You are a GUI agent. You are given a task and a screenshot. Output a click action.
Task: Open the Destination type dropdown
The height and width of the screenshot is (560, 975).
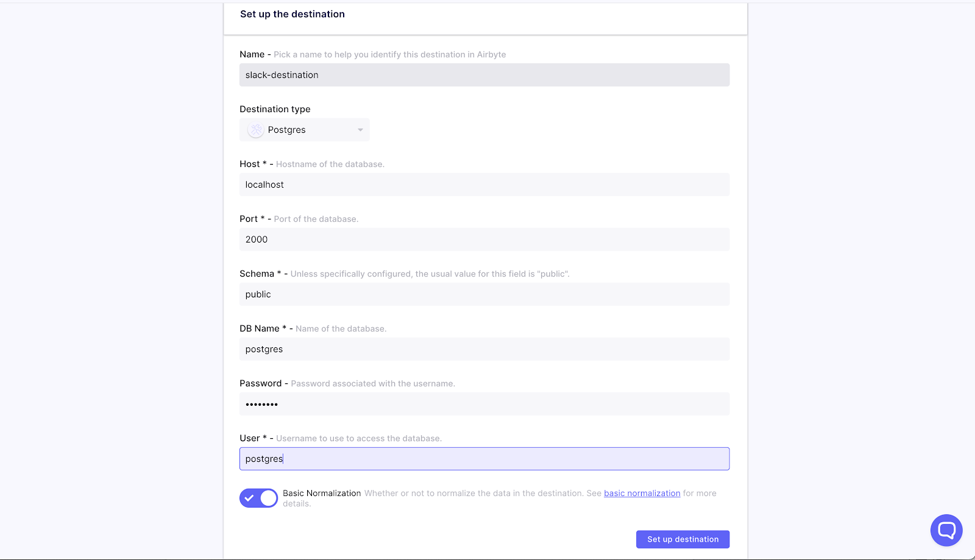click(x=304, y=129)
